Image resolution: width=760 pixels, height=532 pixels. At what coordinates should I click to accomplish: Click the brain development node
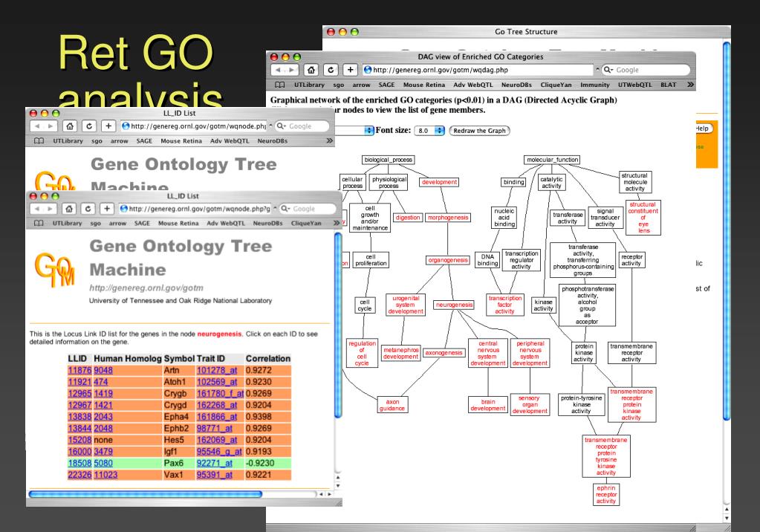tap(487, 405)
